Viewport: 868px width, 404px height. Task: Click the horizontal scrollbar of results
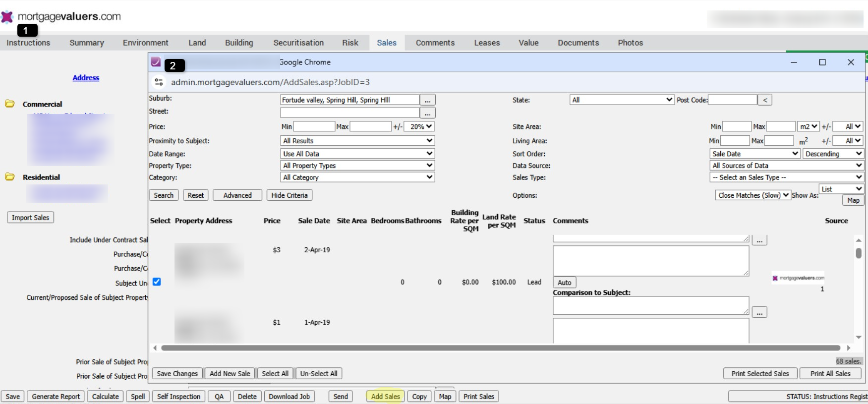click(501, 348)
